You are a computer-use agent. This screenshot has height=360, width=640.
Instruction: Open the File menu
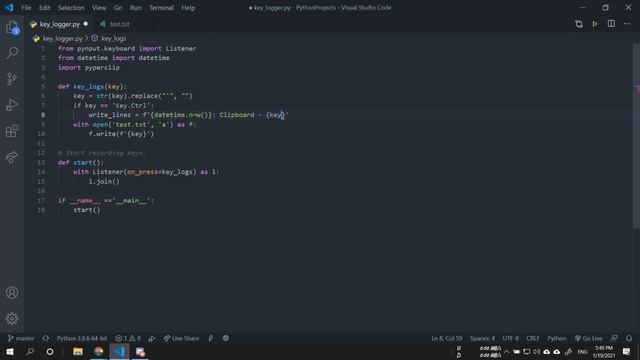point(26,8)
